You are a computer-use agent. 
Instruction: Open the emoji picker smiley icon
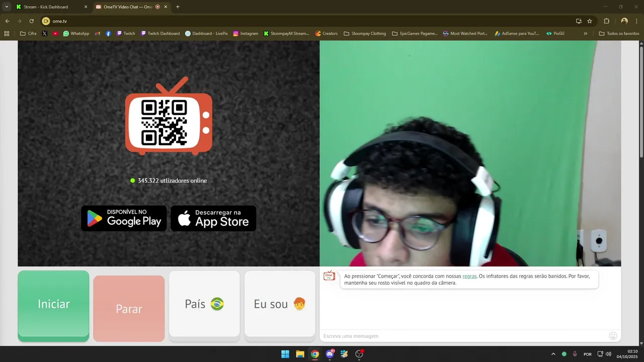pyautogui.click(x=613, y=336)
